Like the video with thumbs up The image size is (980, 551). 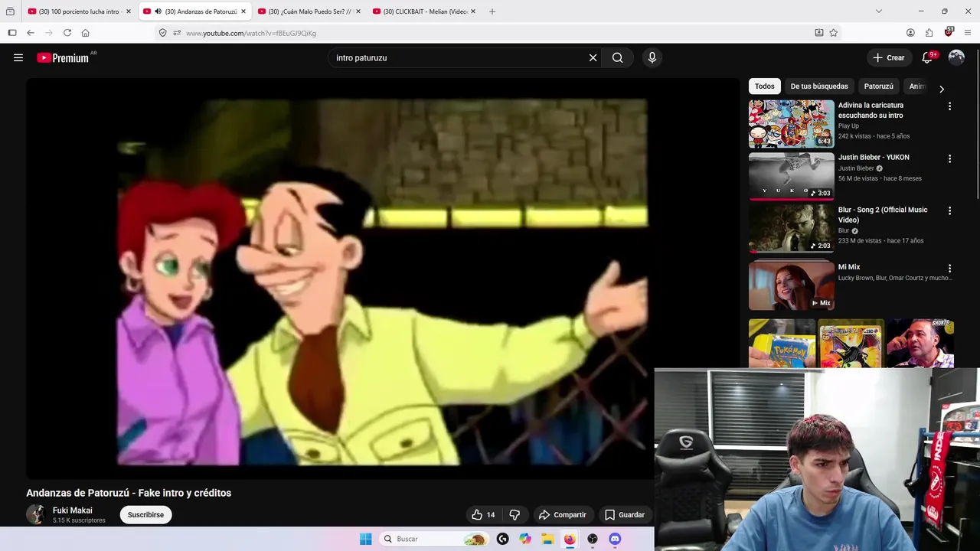[484, 515]
